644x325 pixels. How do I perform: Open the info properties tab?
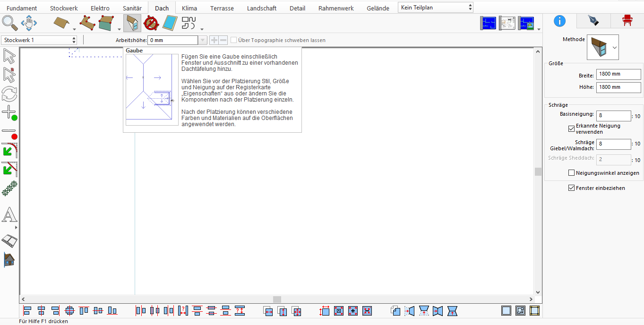tap(560, 21)
